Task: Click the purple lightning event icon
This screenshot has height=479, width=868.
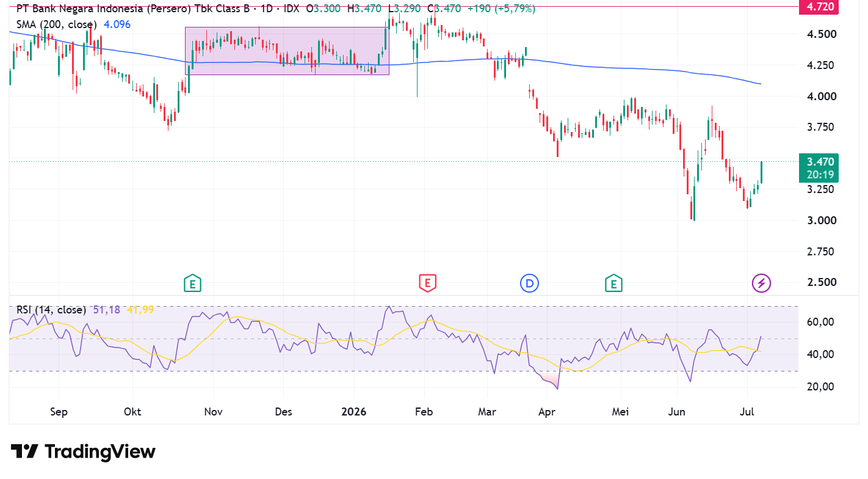Action: click(x=761, y=283)
